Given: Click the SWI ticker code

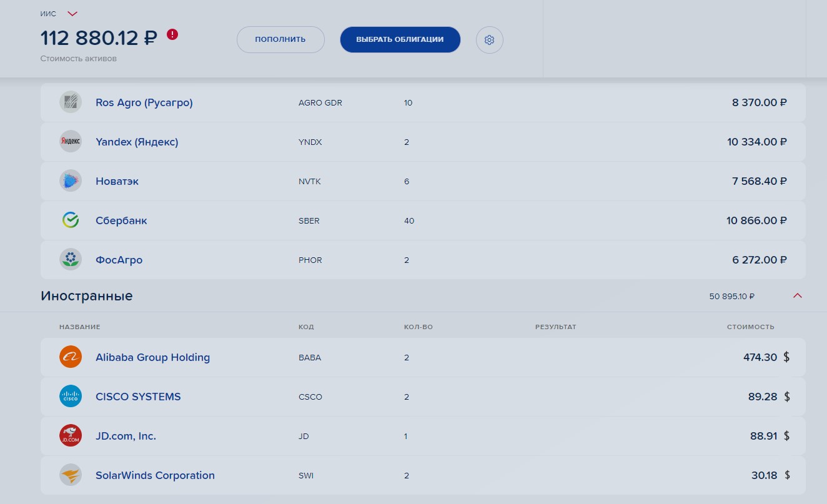Looking at the screenshot, I should (x=306, y=475).
